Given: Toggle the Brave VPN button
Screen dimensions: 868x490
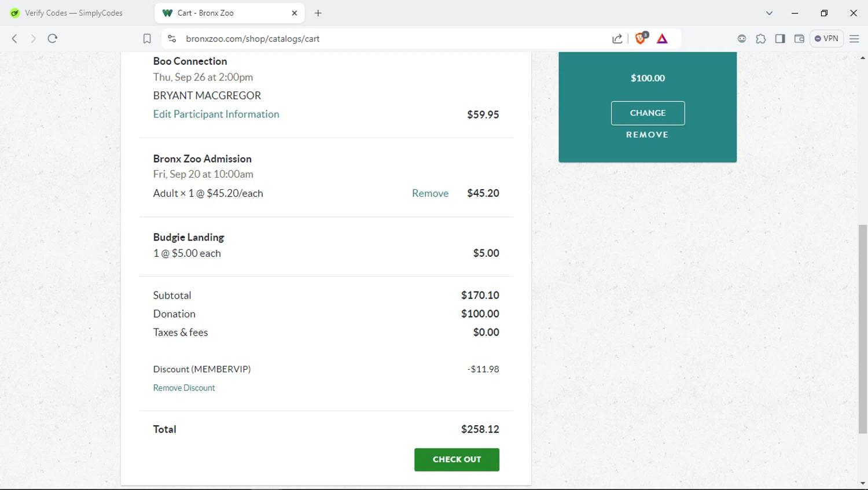Looking at the screenshot, I should point(826,39).
